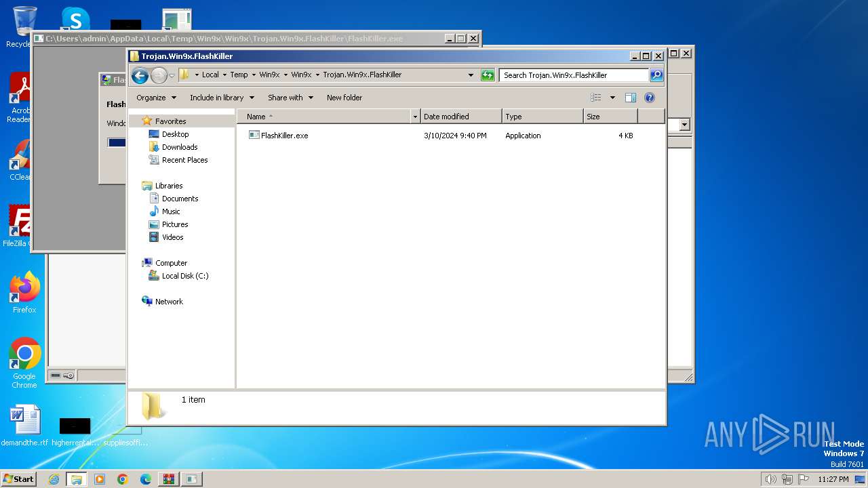Open the Include in library menu
Image resolution: width=868 pixels, height=488 pixels.
[222, 98]
